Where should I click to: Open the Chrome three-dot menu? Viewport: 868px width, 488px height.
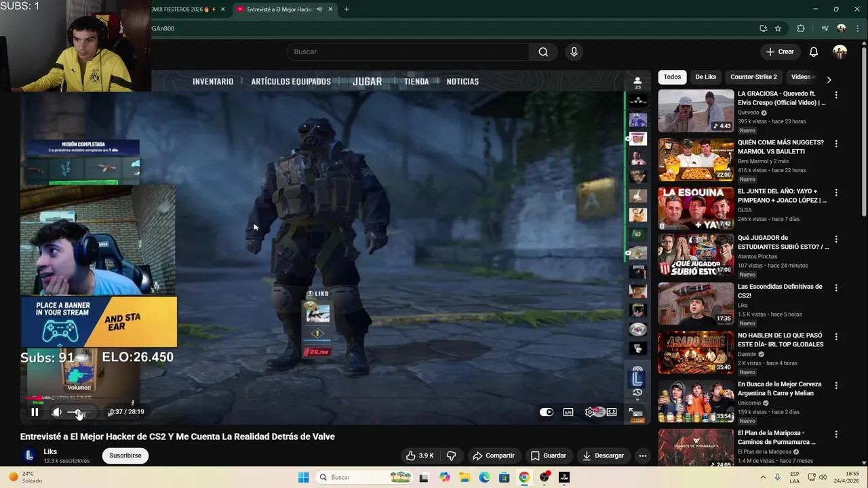click(x=858, y=28)
